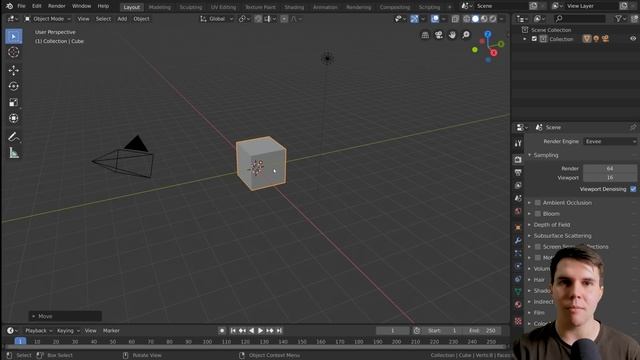Screen dimensions: 640x360
Task: Select the Rotate tool
Action: point(13,86)
